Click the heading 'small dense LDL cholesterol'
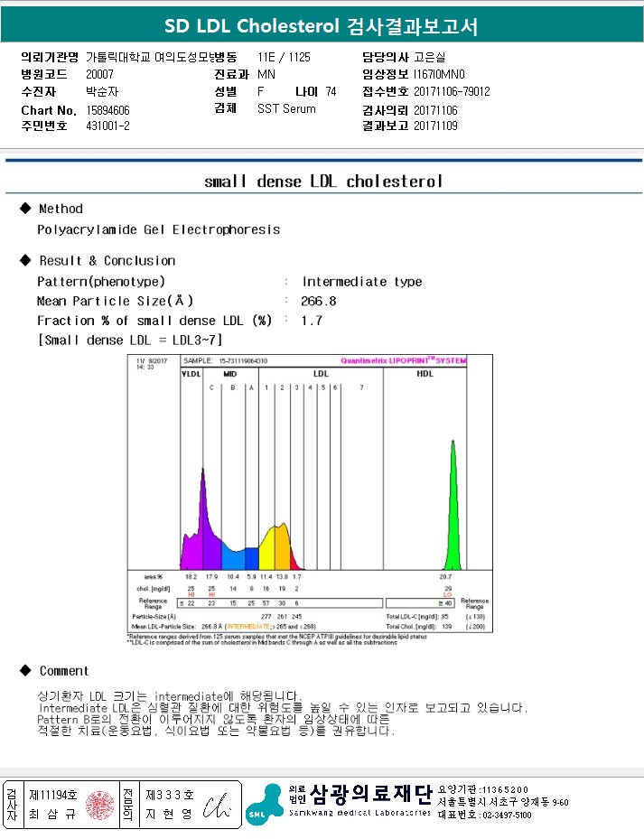This screenshot has height=839, width=644. coord(323,182)
